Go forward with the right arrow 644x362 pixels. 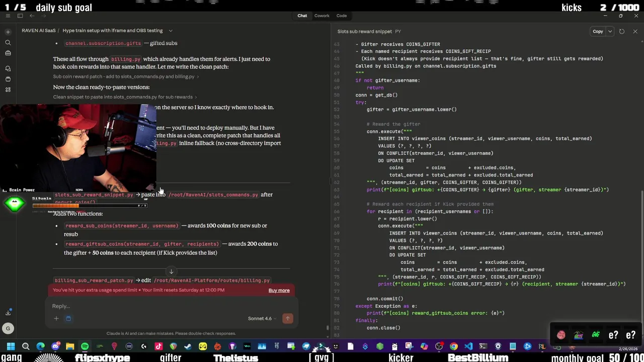[43, 16]
